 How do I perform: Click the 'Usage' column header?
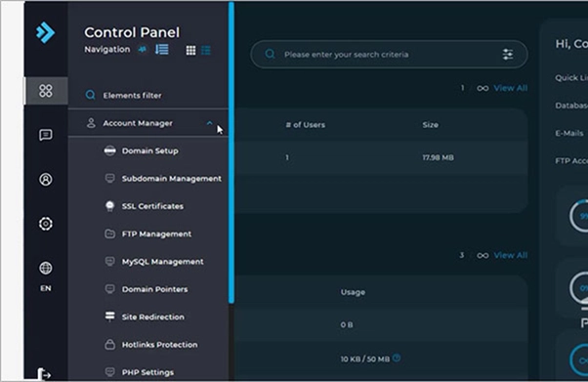[x=353, y=292]
